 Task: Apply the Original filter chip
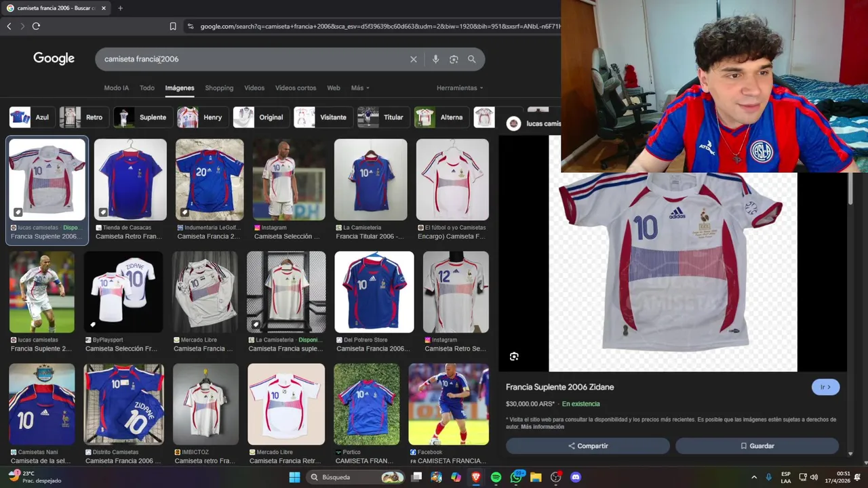(x=260, y=117)
